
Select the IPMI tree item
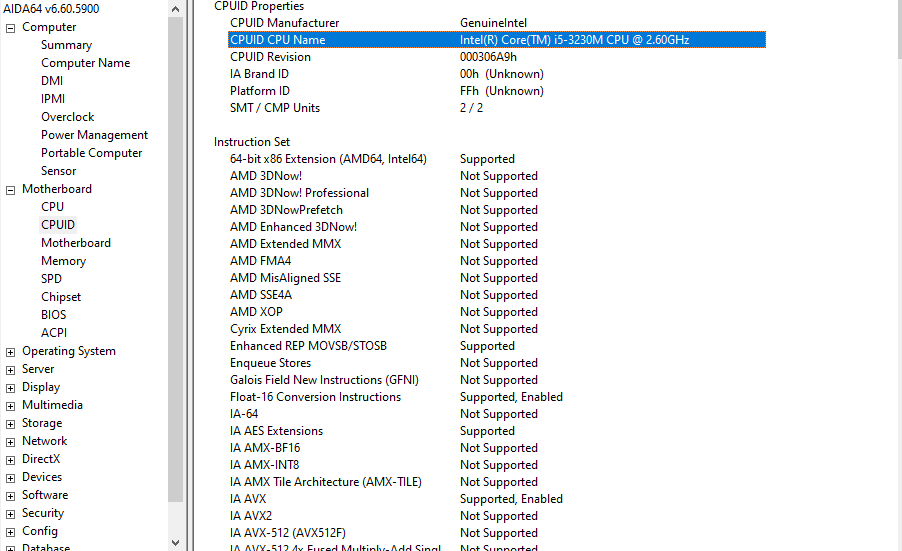[x=53, y=99]
